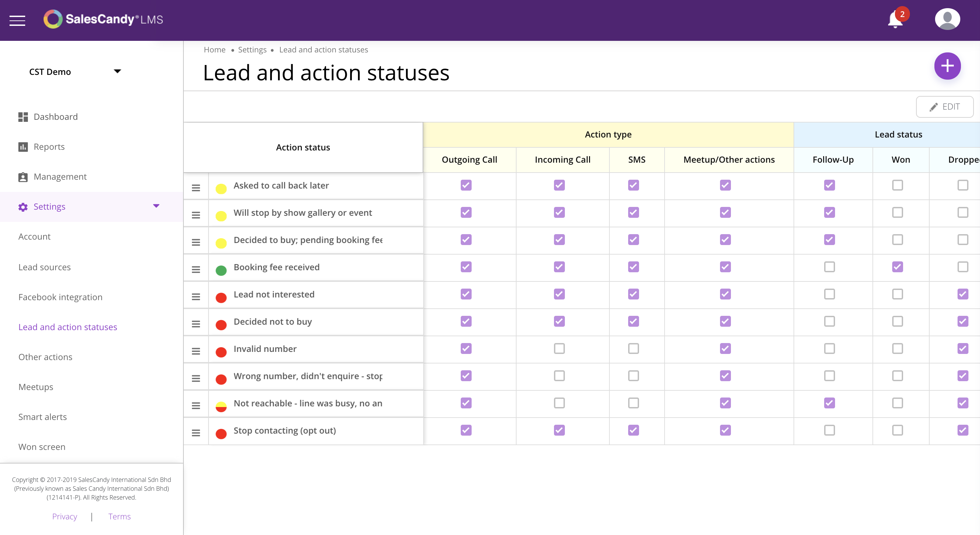This screenshot has height=535, width=980.
Task: Click the Reports chart icon
Action: tap(23, 147)
